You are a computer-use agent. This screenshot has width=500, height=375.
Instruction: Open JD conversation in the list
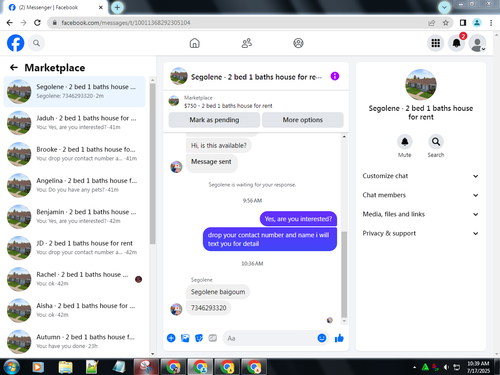[x=74, y=248]
